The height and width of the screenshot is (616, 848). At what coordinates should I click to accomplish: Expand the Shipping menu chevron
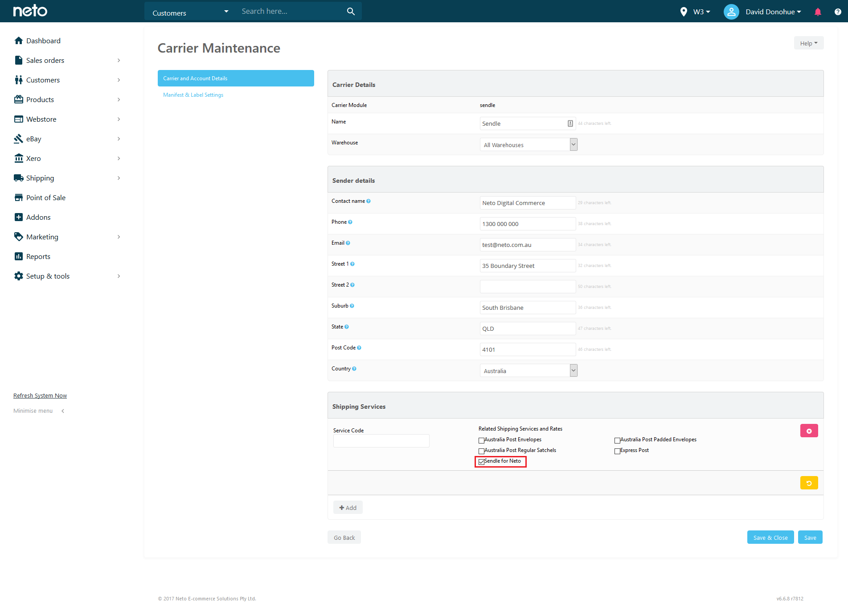pyautogui.click(x=119, y=178)
